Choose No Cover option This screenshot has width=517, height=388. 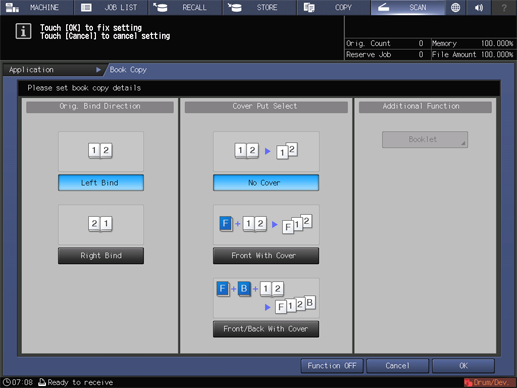coord(266,183)
